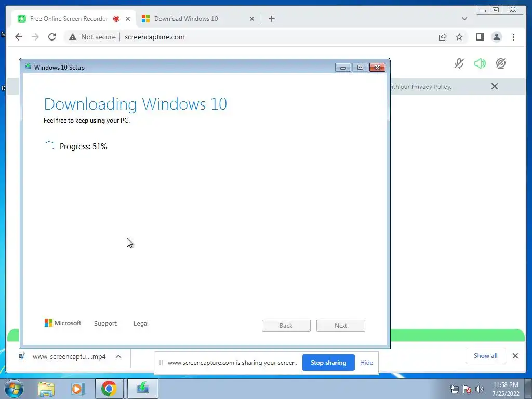532x399 pixels.
Task: Switch to Windows 10 Setup taskbar icon
Action: (143, 389)
